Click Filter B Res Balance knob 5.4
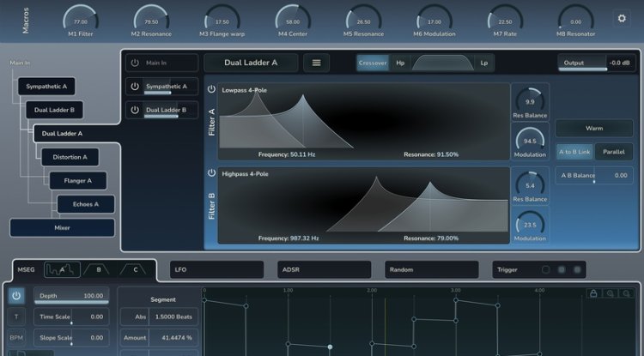Image resolution: width=644 pixels, height=356 pixels. tap(530, 184)
